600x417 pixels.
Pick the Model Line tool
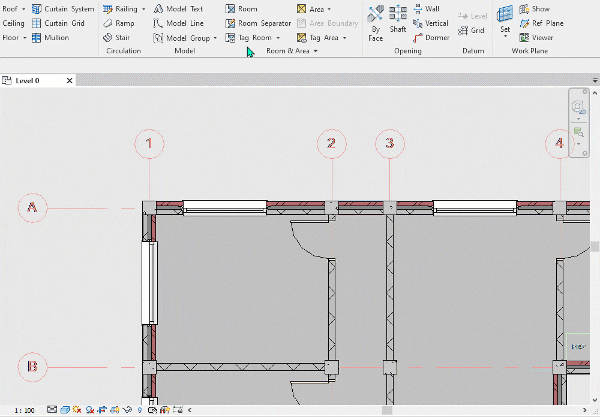point(178,23)
